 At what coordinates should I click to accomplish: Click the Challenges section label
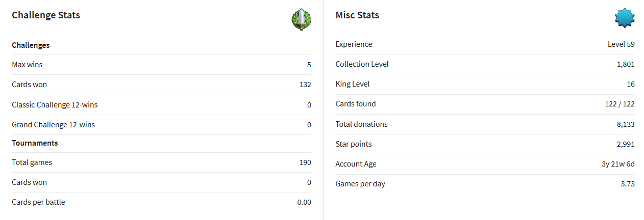click(x=31, y=45)
